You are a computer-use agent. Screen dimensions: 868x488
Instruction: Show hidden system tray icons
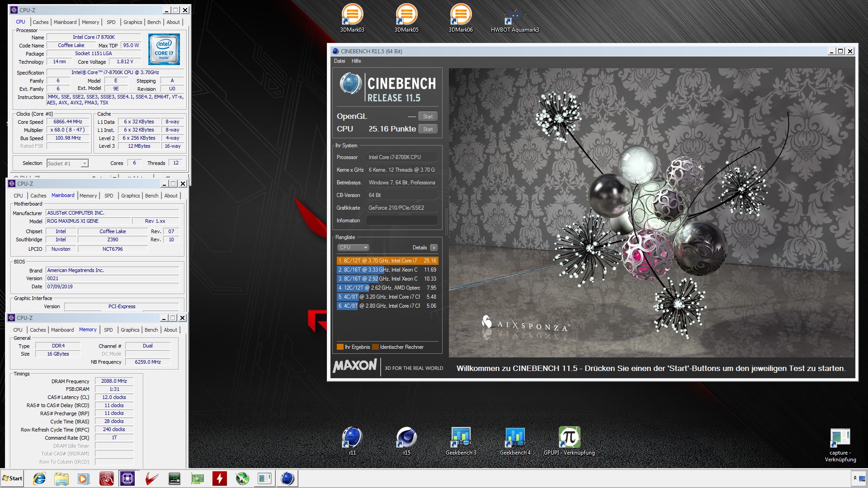pyautogui.click(x=855, y=478)
